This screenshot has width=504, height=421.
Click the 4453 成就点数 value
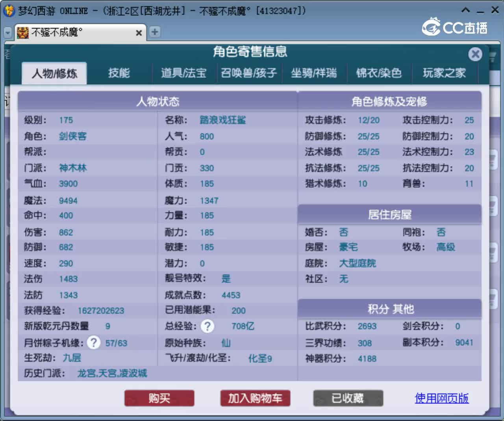coord(231,295)
